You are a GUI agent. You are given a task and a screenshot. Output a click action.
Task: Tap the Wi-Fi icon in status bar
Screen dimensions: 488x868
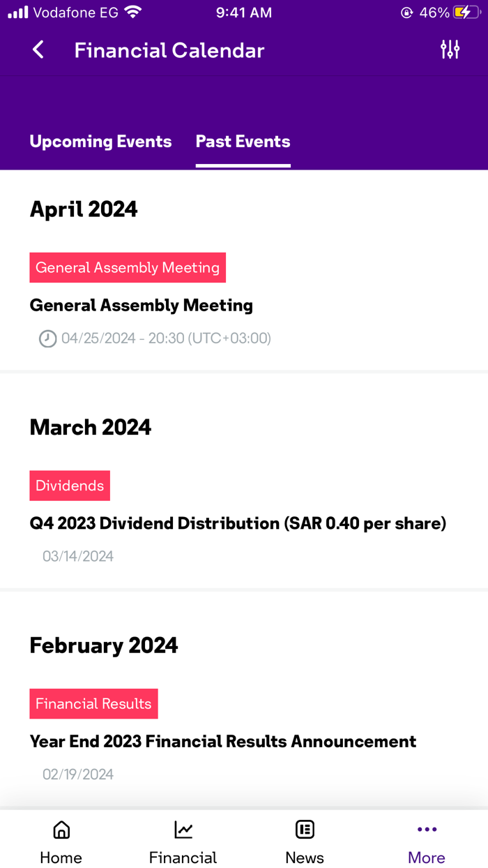click(x=132, y=11)
